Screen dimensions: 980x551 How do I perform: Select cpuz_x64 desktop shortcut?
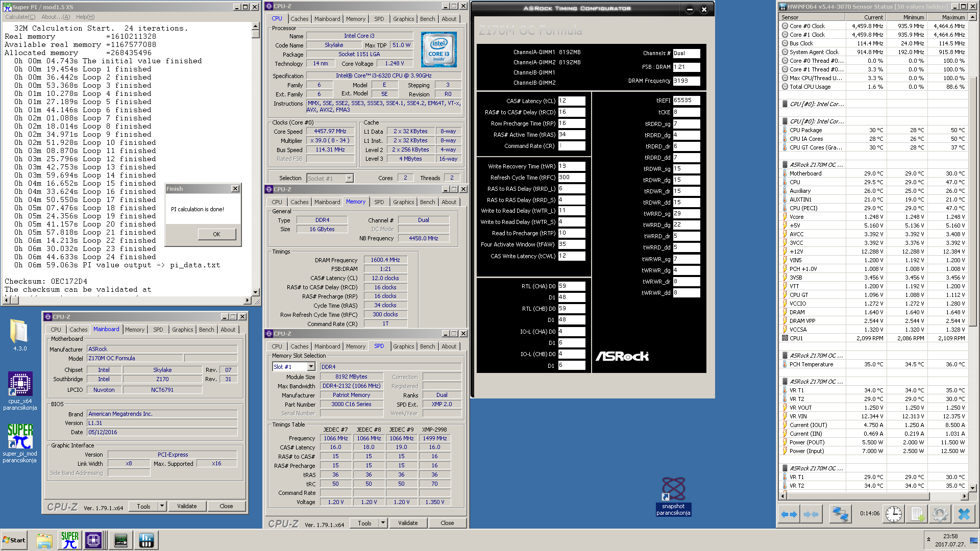20,391
